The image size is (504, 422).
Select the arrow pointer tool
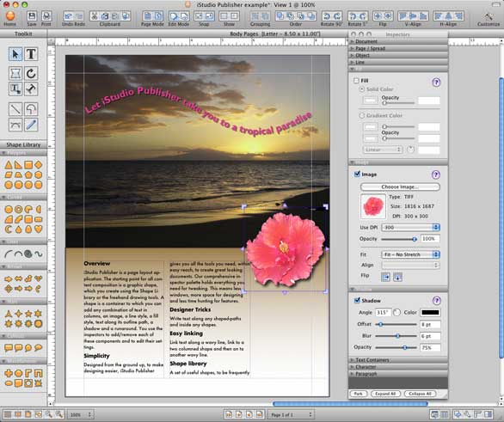point(15,54)
